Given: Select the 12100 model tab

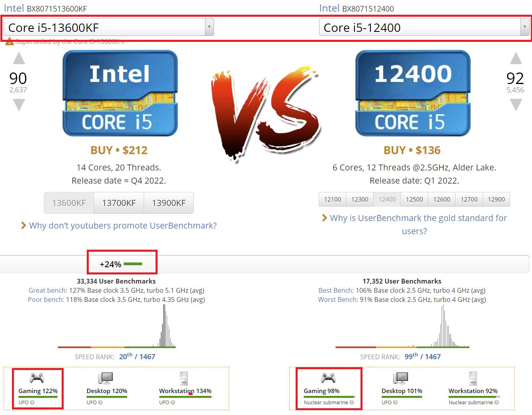Looking at the screenshot, I should [333, 200].
